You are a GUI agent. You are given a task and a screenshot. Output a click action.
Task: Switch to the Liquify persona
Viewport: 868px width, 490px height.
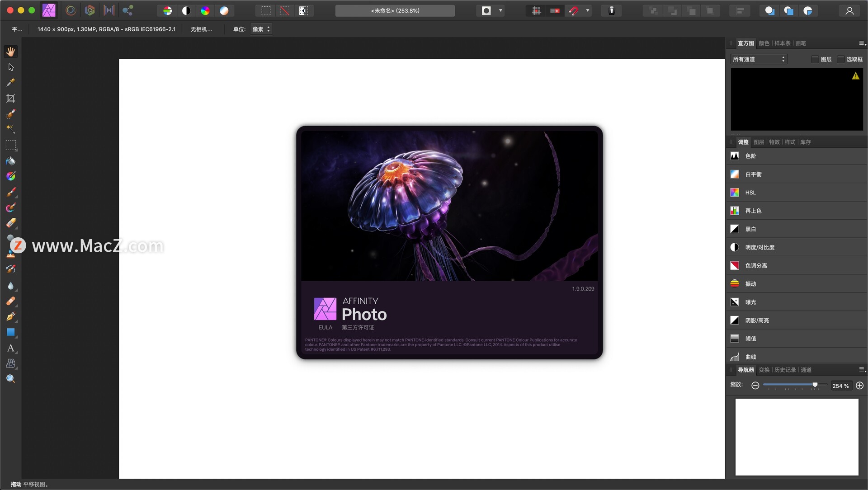click(x=71, y=10)
